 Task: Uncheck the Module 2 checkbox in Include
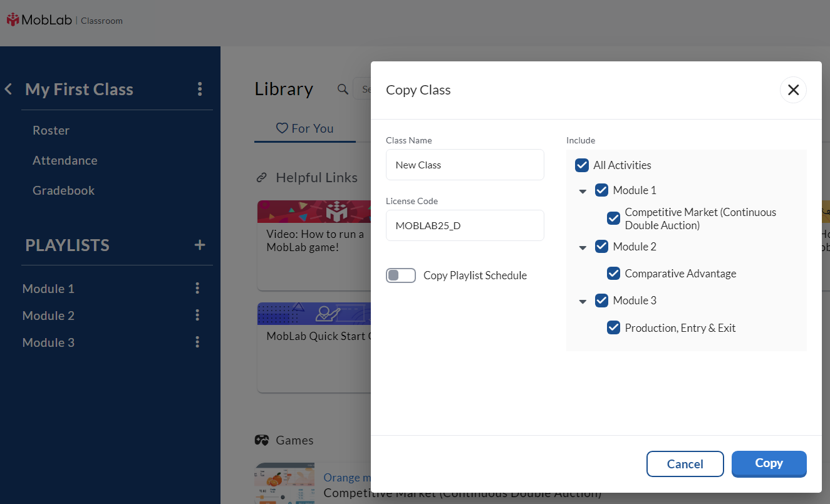pos(601,246)
